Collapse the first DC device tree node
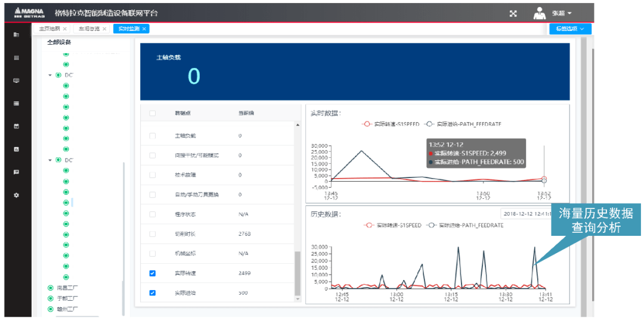Image resolution: width=644 pixels, height=318 pixels. [50, 75]
